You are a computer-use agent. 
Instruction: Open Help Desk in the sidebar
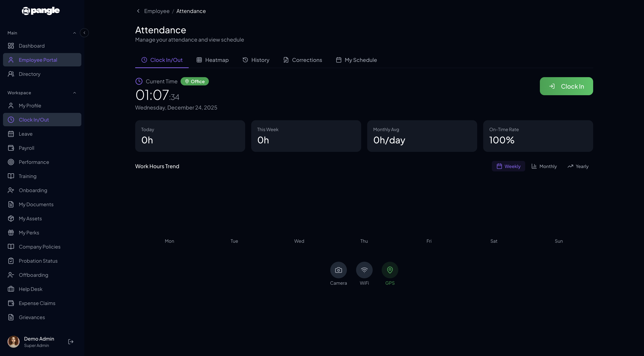coord(31,289)
